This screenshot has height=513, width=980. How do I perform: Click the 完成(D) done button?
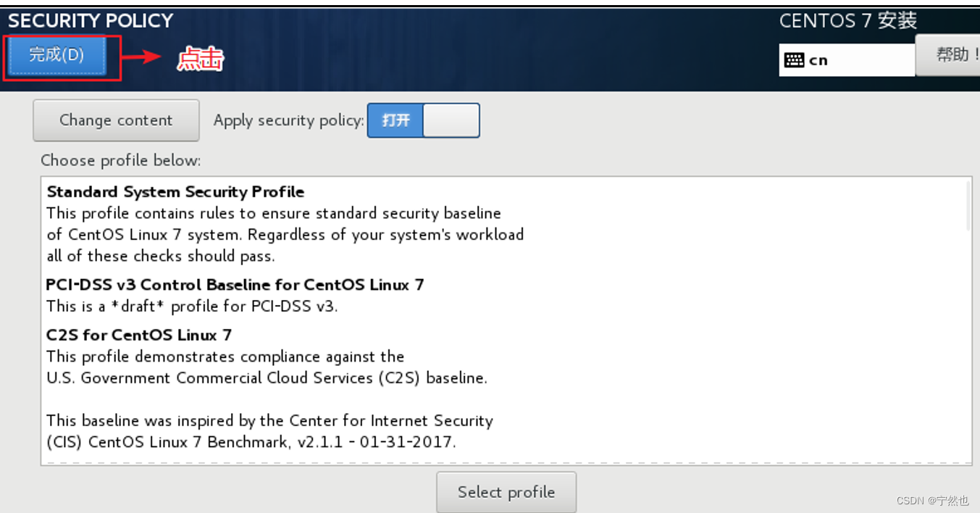[56, 55]
